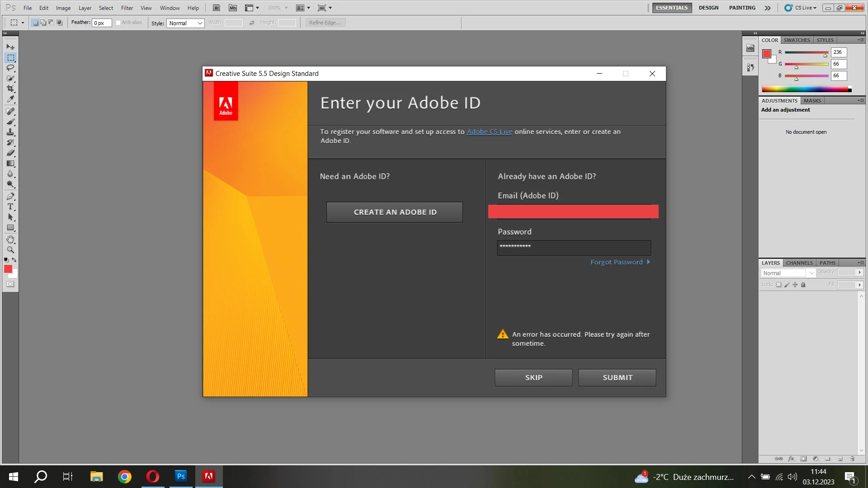The image size is (868, 488).
Task: Select the Crop tool
Action: point(10,89)
